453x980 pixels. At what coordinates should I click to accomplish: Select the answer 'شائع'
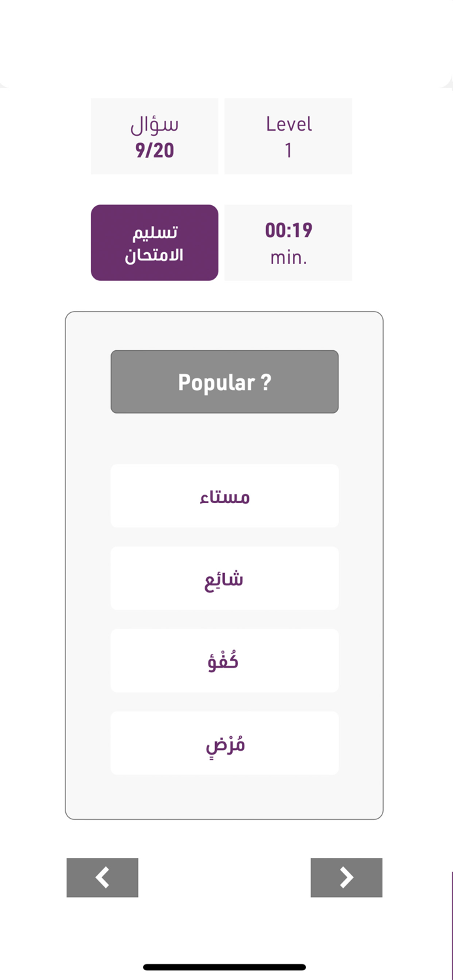[x=224, y=578]
